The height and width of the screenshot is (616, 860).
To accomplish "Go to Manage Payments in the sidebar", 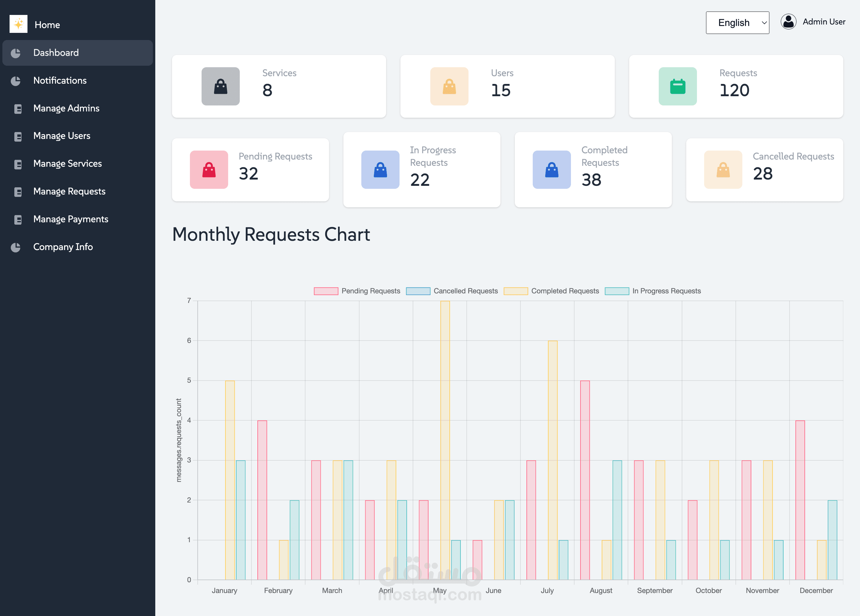I will point(70,219).
